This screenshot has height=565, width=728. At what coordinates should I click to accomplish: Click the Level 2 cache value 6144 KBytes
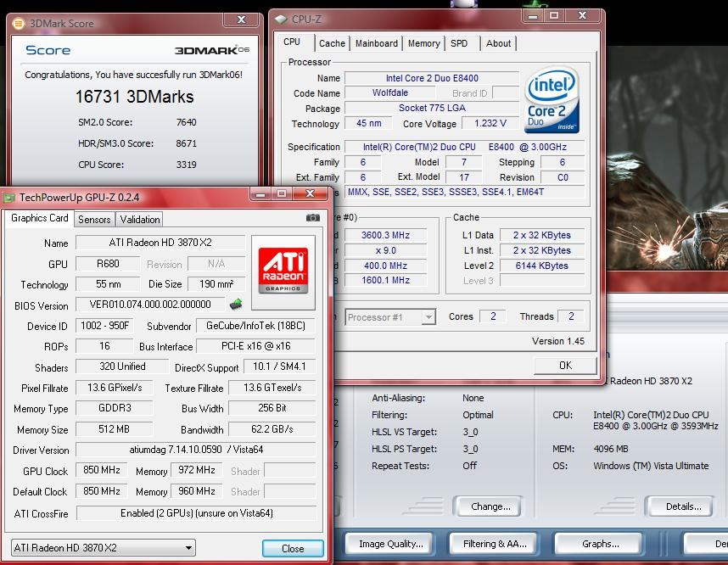coord(541,266)
